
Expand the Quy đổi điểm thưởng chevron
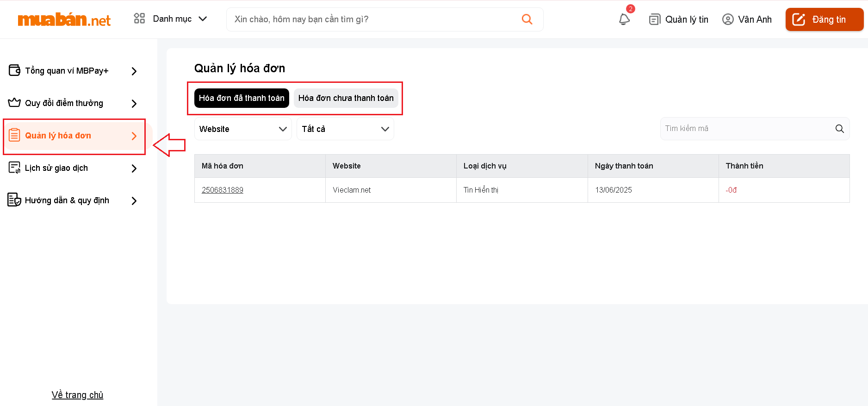click(134, 104)
